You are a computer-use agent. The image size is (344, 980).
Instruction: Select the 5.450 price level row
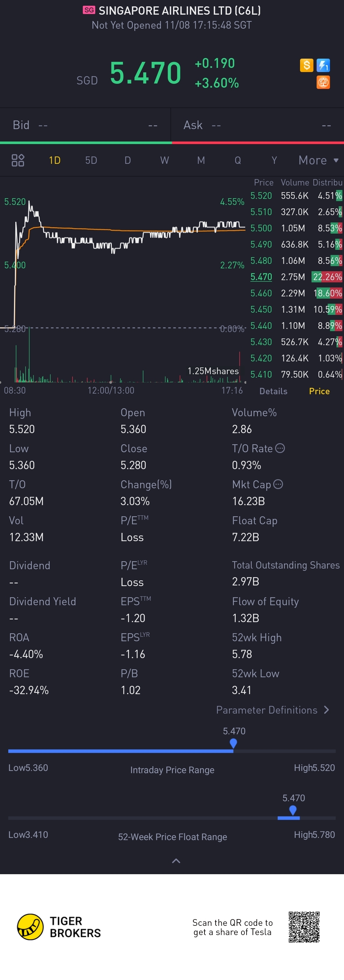click(296, 309)
